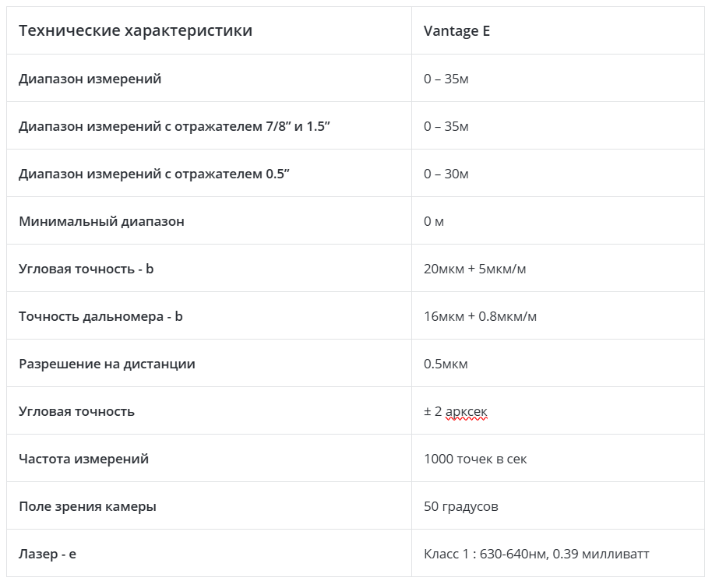
Task: Click the "Диапазон измерений" row label
Action: 90,79
